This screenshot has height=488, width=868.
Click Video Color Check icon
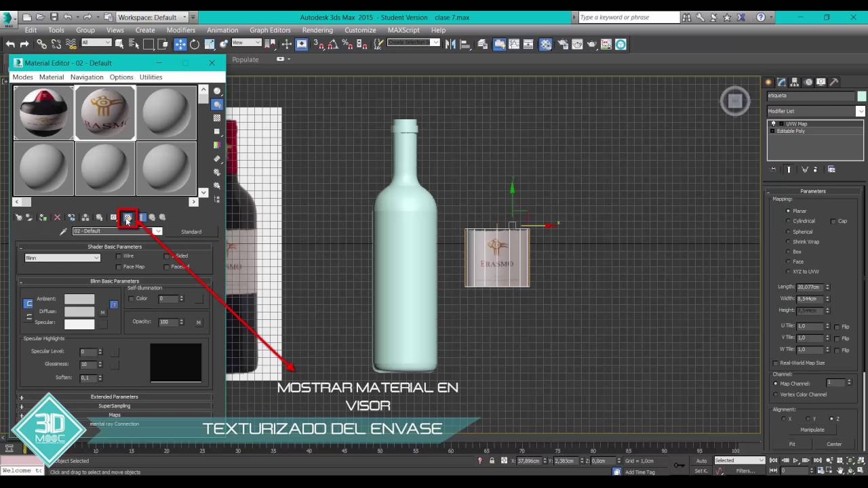(x=217, y=145)
